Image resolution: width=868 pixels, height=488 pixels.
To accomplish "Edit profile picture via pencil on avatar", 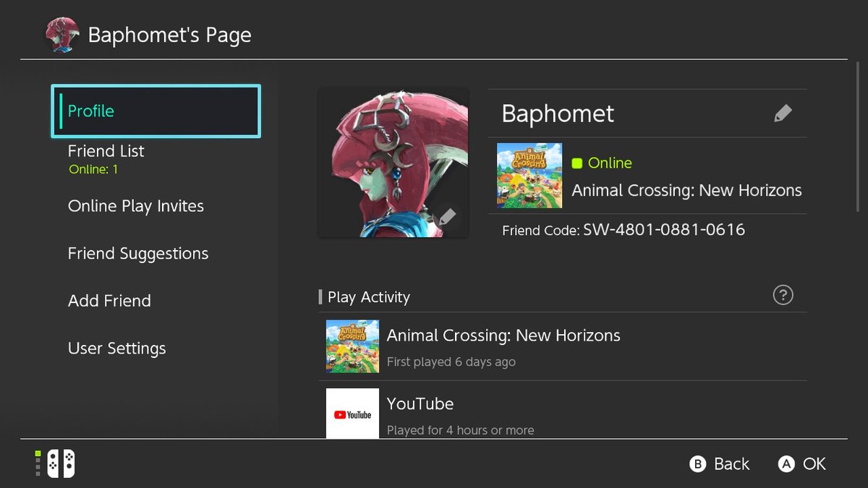I will point(448,216).
